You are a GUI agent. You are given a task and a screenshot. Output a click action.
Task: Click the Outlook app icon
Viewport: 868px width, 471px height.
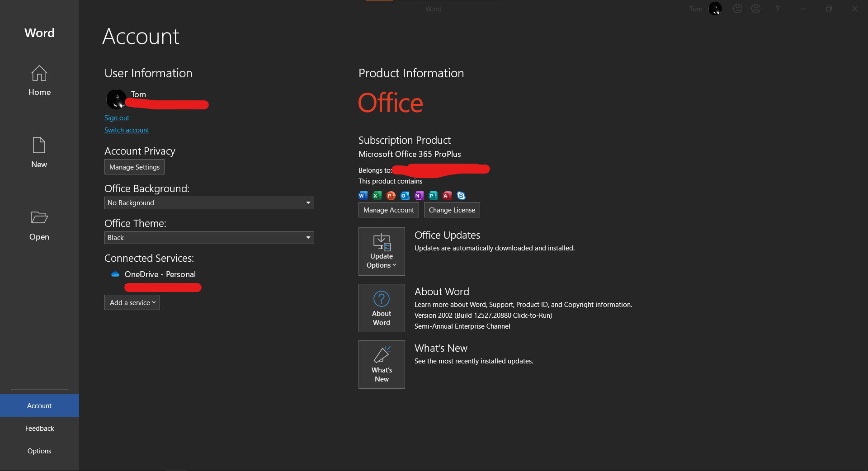pos(405,196)
